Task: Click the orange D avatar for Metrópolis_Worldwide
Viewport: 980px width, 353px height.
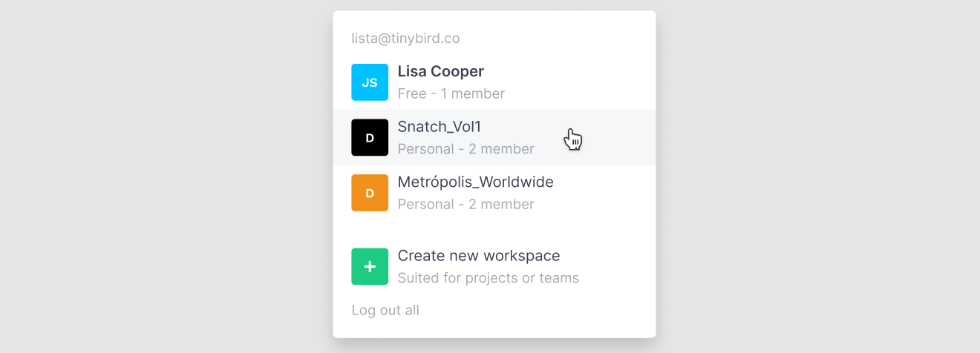Action: coord(370,193)
